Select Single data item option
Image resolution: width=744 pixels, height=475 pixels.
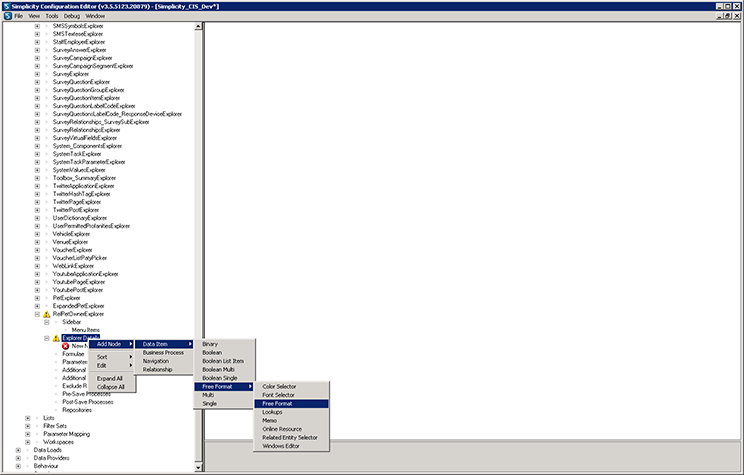pos(224,404)
